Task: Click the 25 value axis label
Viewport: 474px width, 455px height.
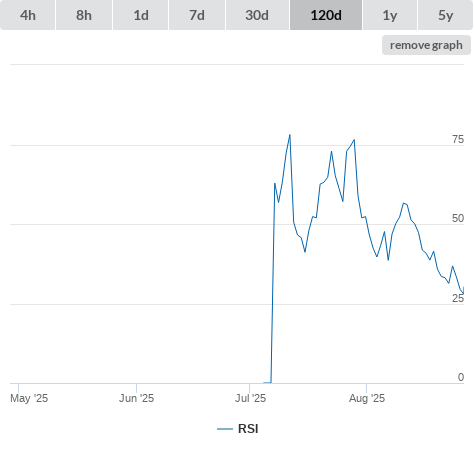Action: pos(458,298)
